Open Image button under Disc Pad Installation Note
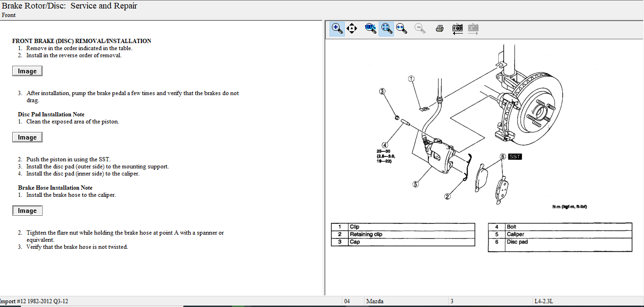 (27, 137)
